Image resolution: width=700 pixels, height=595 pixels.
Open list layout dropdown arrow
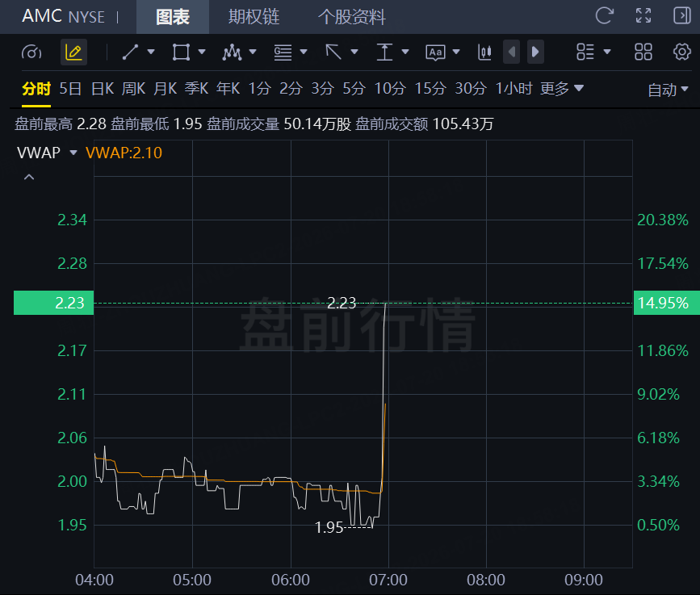[x=607, y=52]
